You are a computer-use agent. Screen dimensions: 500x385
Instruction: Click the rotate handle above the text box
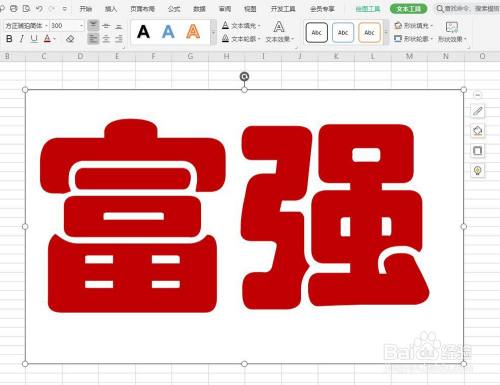pos(244,77)
